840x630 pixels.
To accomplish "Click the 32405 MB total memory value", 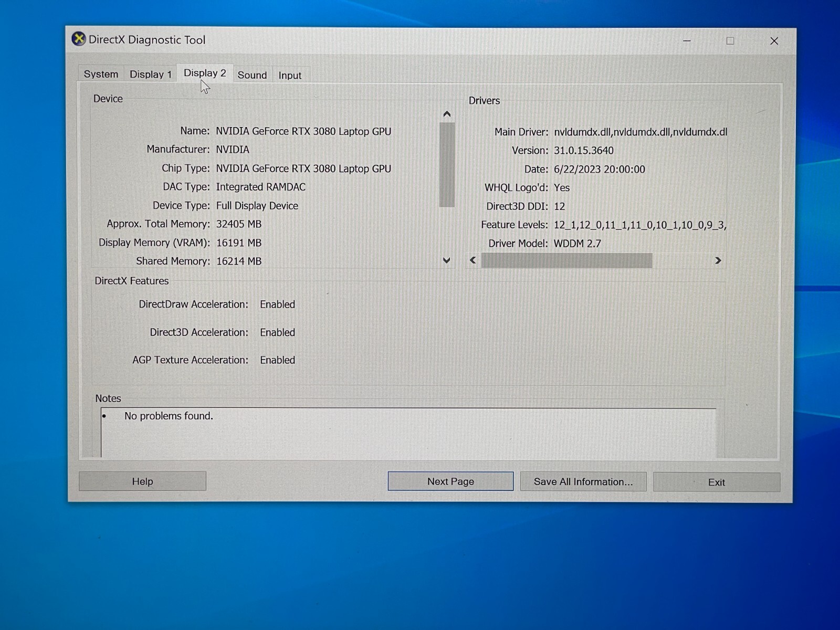I will click(239, 224).
